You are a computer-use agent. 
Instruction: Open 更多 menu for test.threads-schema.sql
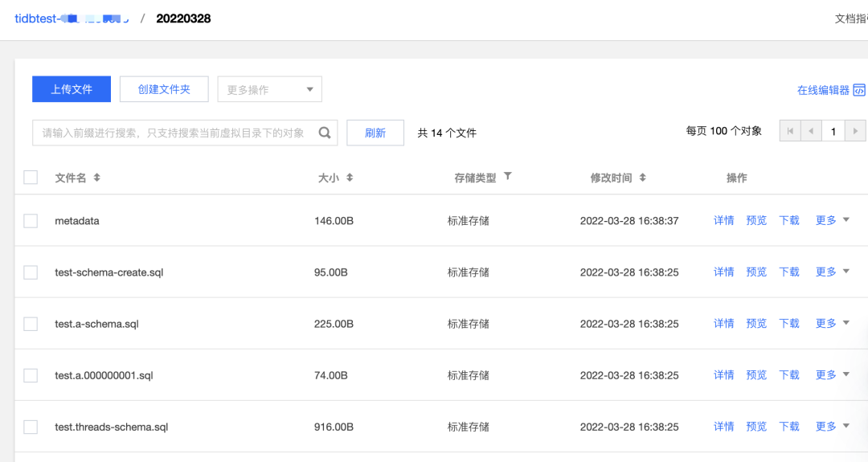tap(833, 427)
